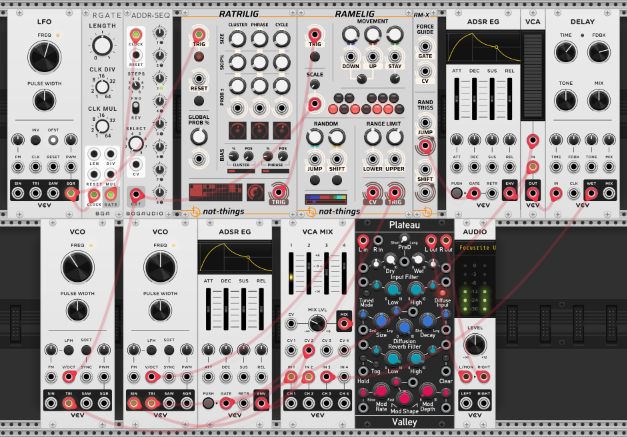Click the IN 3 jack on VCA MIX
The image size is (627, 437).
[x=326, y=377]
